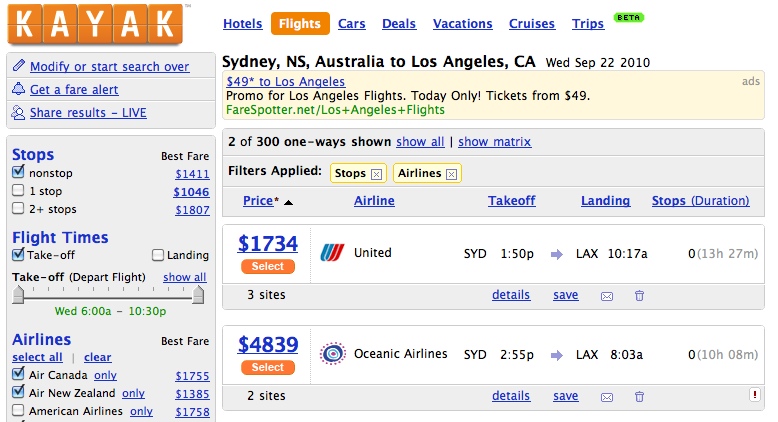The height and width of the screenshot is (422, 778).
Task: Remove the Airlines filter via its X
Action: pos(451,174)
